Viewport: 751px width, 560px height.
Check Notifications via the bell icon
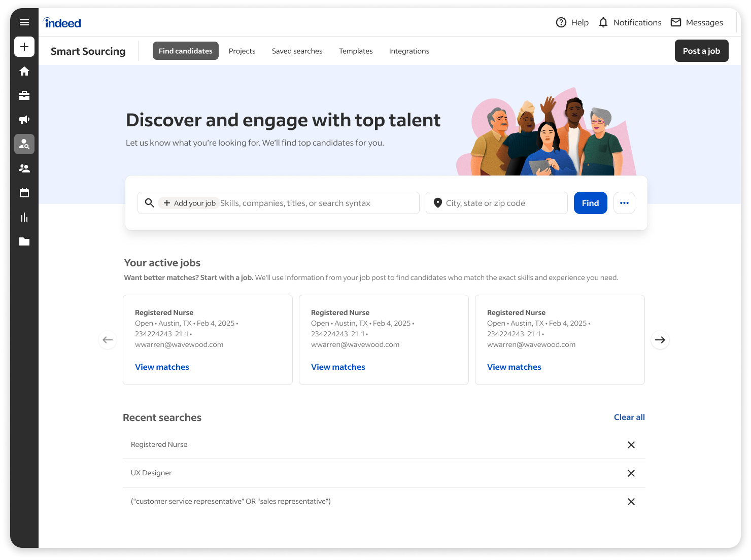[603, 22]
